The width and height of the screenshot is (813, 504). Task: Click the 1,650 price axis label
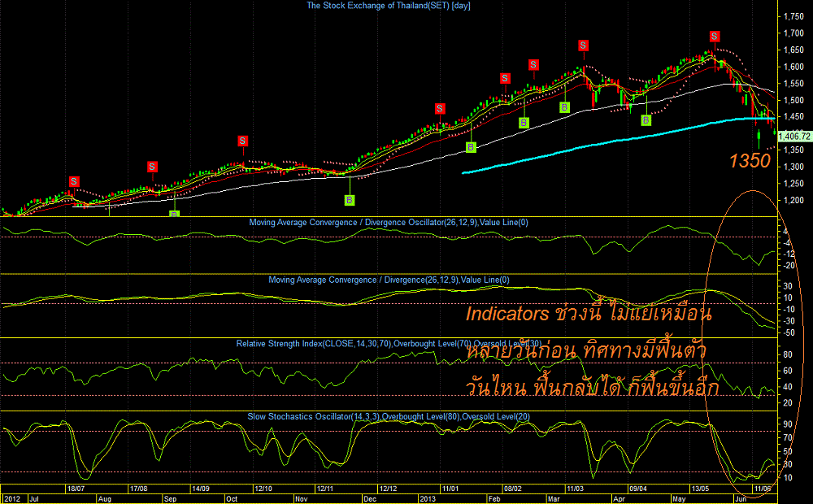tap(793, 50)
